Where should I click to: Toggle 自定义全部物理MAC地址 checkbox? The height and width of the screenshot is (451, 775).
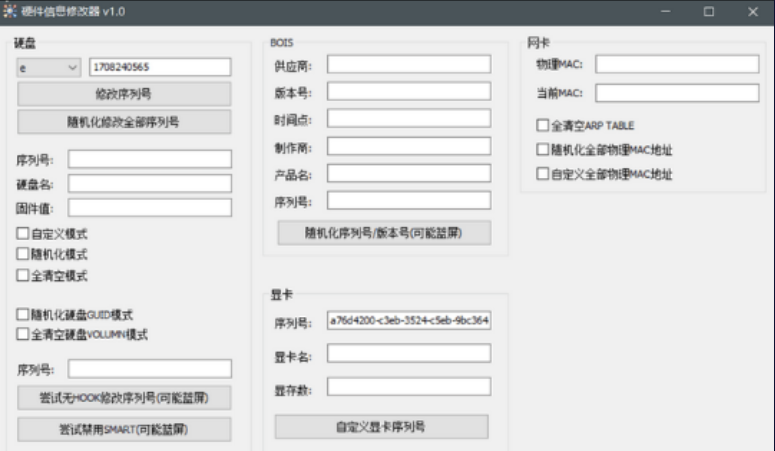[x=543, y=174]
